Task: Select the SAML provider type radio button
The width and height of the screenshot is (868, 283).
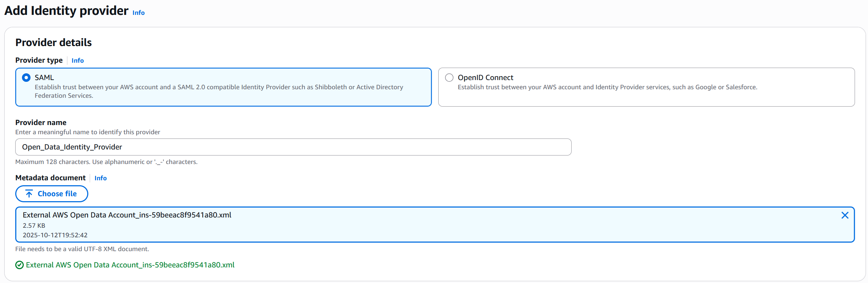Action: pos(26,78)
